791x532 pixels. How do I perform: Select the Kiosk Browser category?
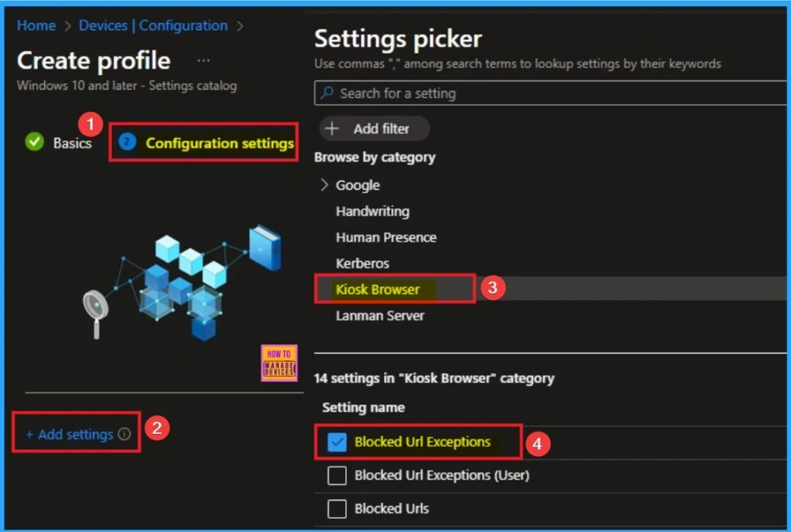378,290
